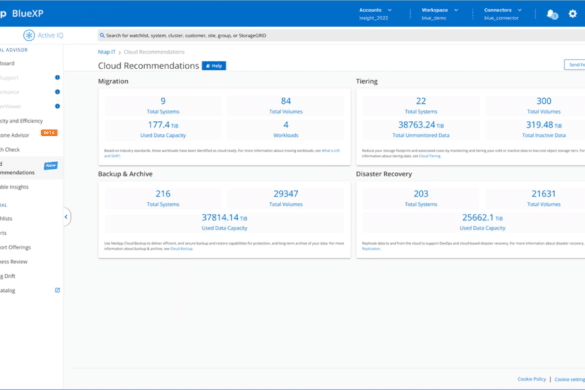Open Performance in the sidebar
This screenshot has height=390, width=585.
point(10,92)
